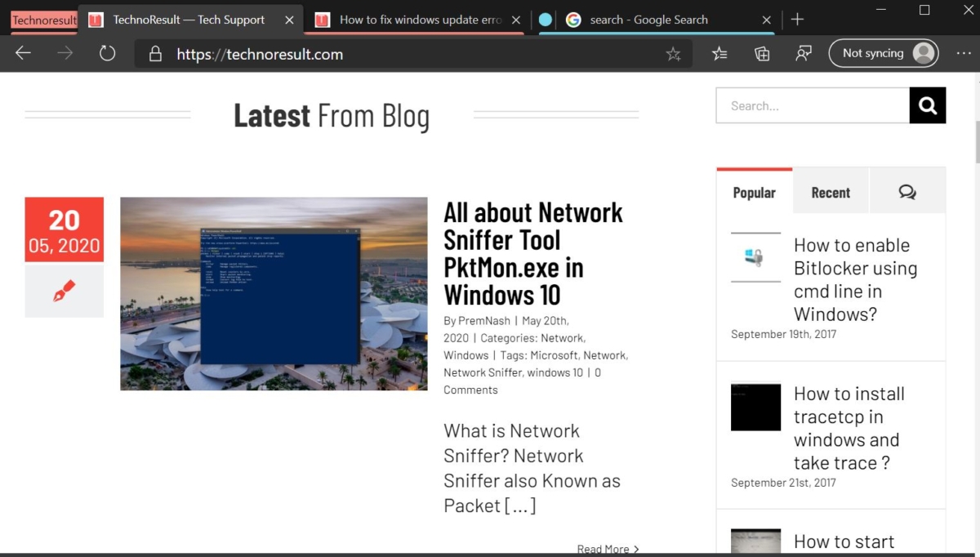Click the Read More link
Viewport: 980px width, 557px height.
coord(608,549)
